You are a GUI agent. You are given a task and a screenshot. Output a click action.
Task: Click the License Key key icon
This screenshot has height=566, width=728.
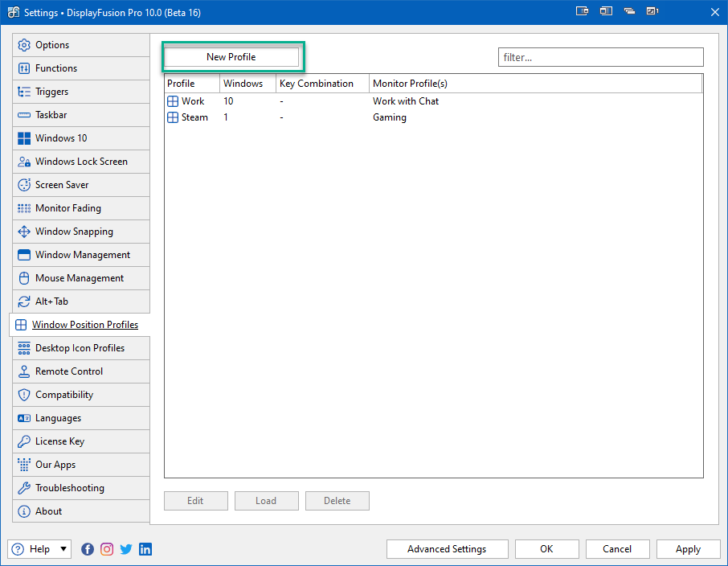tap(24, 441)
